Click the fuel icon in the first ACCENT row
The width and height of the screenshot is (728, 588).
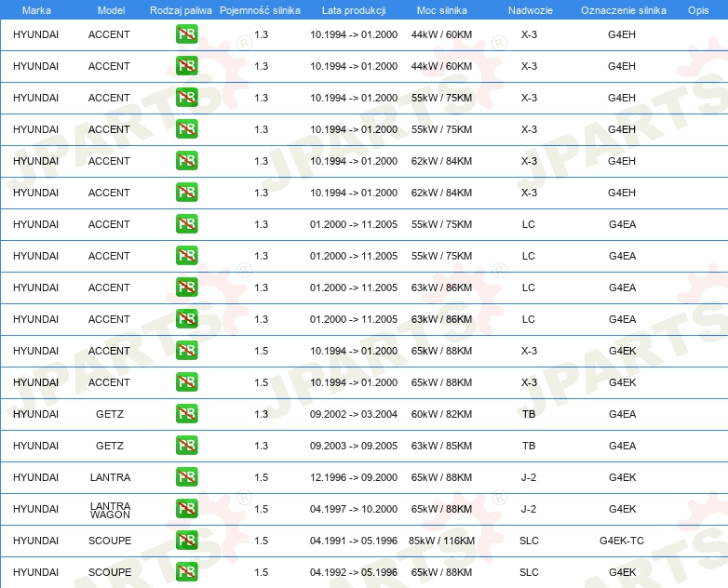pos(186,33)
